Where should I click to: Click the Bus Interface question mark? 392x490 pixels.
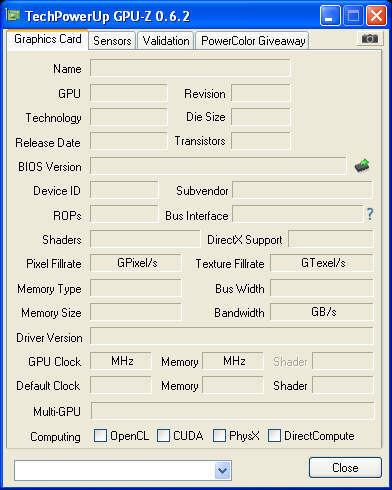[370, 214]
